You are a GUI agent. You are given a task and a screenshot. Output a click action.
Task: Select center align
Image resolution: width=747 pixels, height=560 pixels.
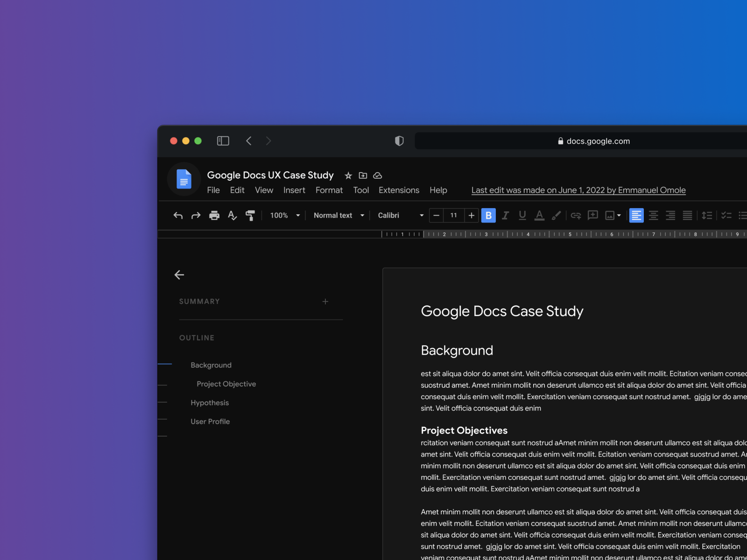(x=654, y=215)
